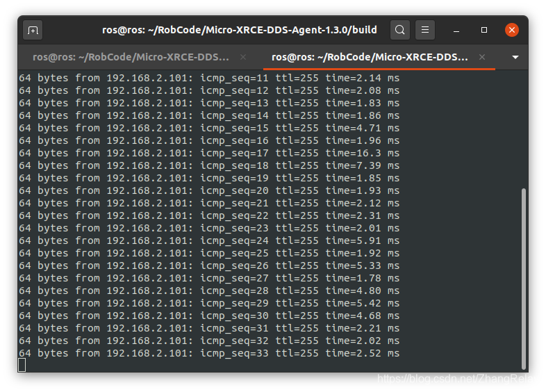
Task: Minimize the terminal window
Action: coord(456,31)
